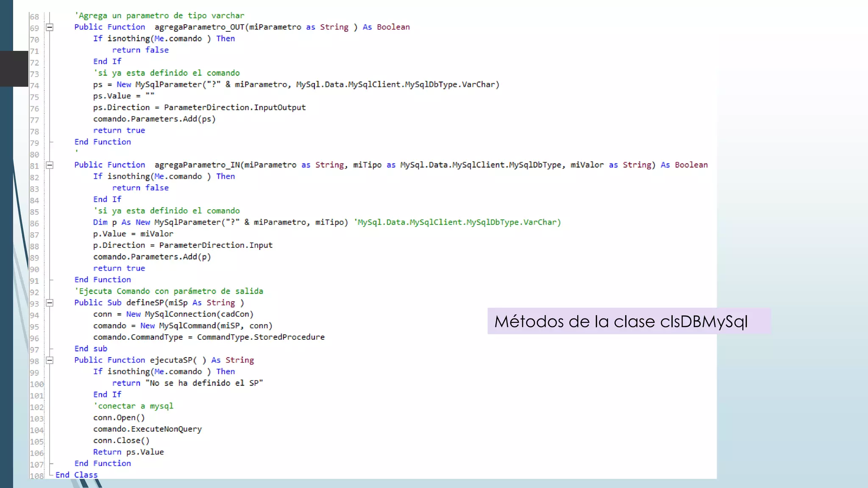
Task: Click 'comando = New MySqlCommand(miSP, conn)' line
Action: click(183, 326)
